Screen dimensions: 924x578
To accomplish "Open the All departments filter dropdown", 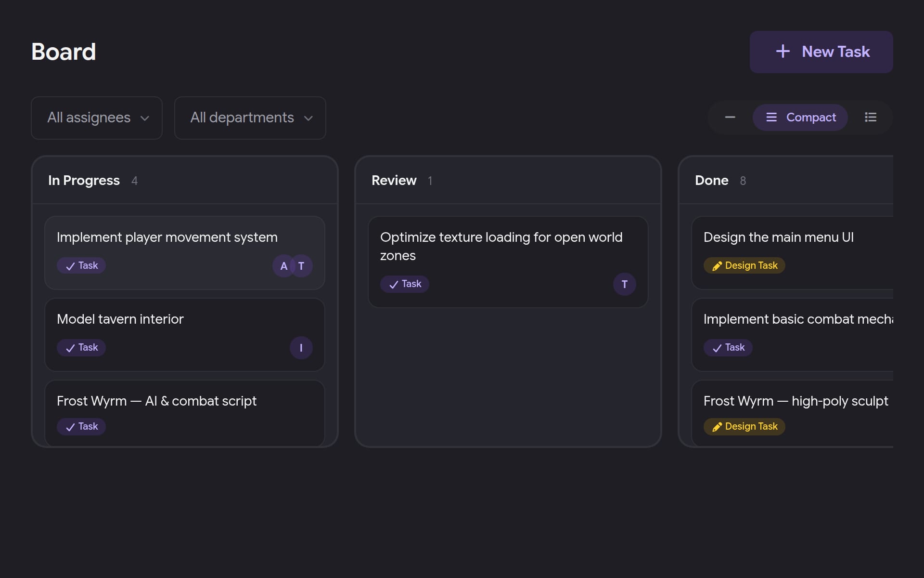I will click(x=250, y=118).
